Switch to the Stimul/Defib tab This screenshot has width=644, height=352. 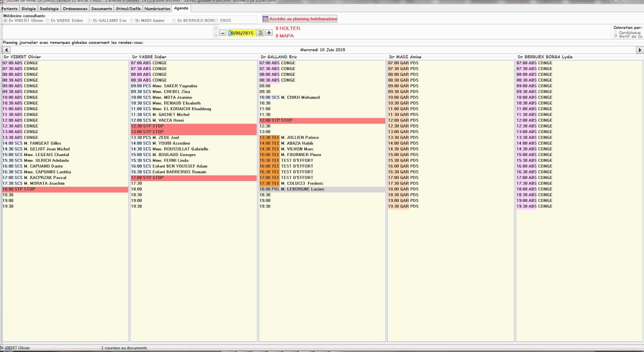[x=128, y=8]
